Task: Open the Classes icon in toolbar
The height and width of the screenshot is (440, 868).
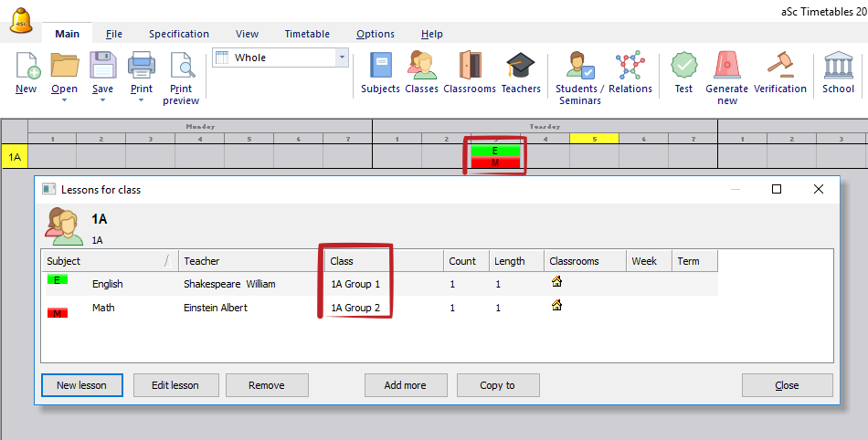Action: [421, 73]
